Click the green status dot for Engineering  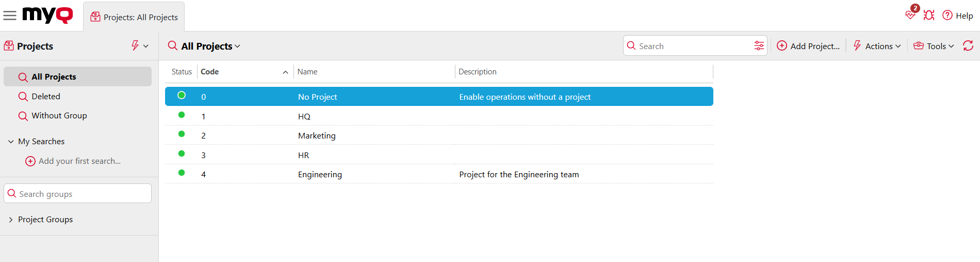(x=182, y=173)
